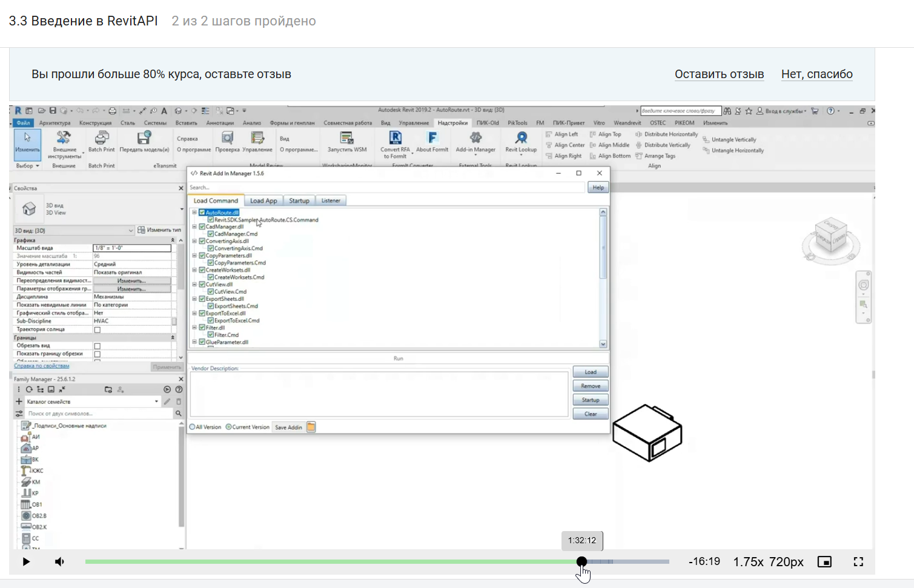
Task: Collapse the AutoRoute.dll tree node
Action: [194, 213]
